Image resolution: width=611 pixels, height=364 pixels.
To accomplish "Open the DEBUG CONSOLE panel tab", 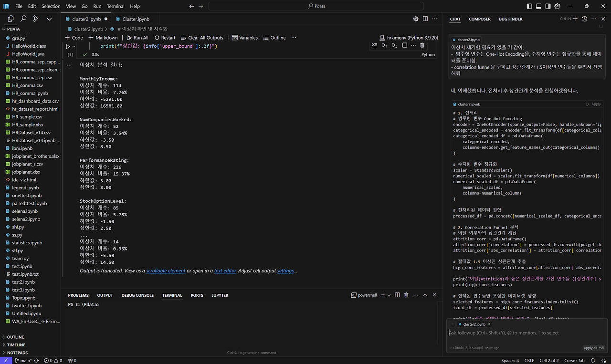I will coord(137,295).
